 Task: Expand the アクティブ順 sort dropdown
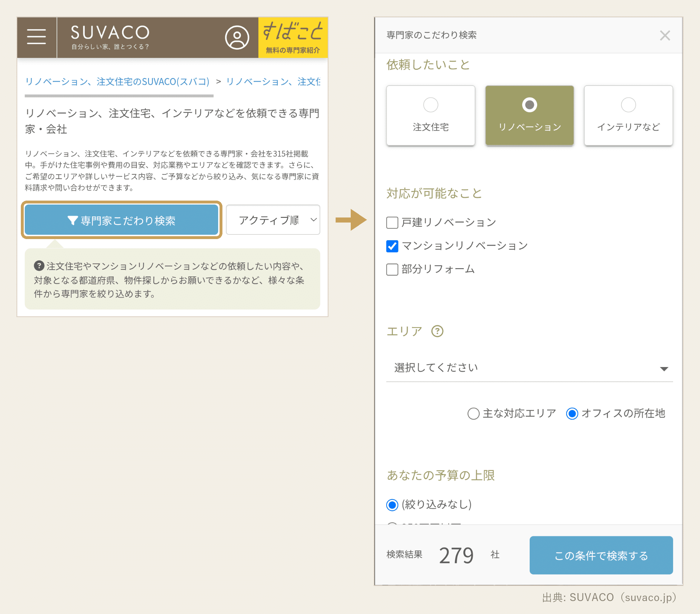pos(273,220)
